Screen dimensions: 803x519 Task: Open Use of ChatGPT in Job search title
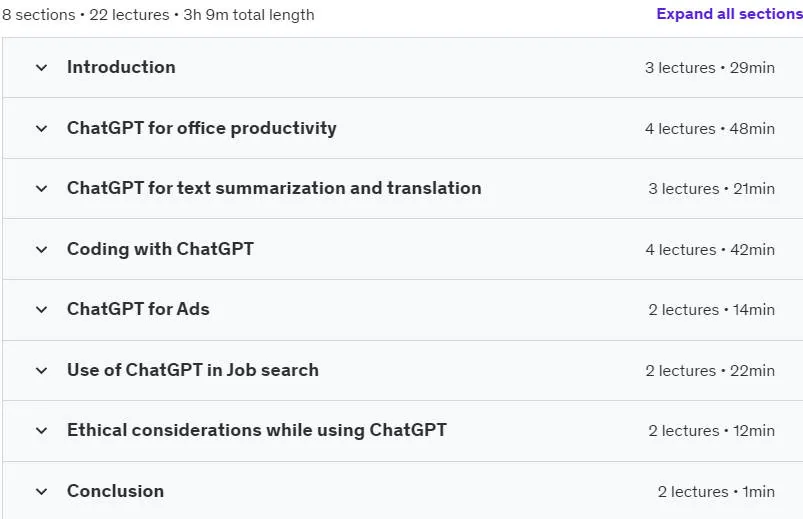(x=193, y=370)
